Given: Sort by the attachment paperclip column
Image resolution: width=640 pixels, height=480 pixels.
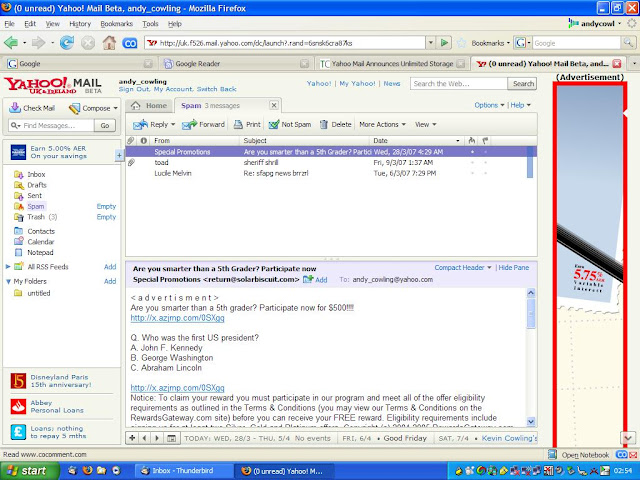Looking at the screenshot, I should pyautogui.click(x=131, y=140).
